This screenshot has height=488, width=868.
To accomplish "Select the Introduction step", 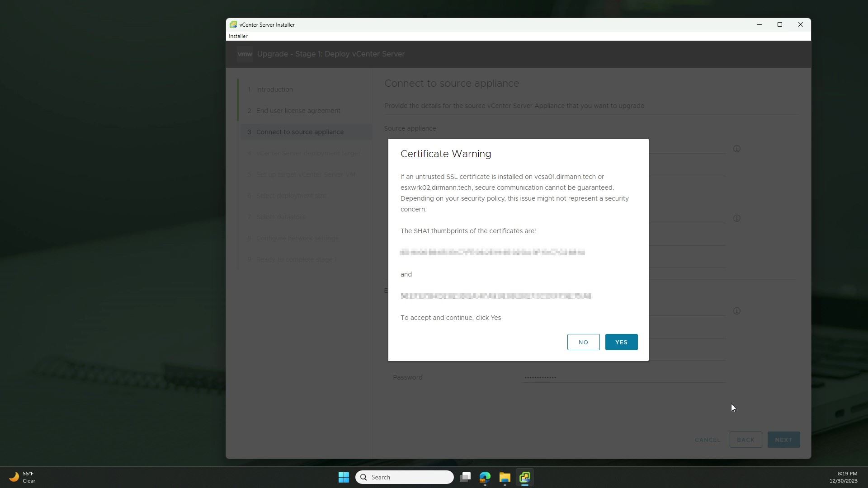I will pos(274,89).
